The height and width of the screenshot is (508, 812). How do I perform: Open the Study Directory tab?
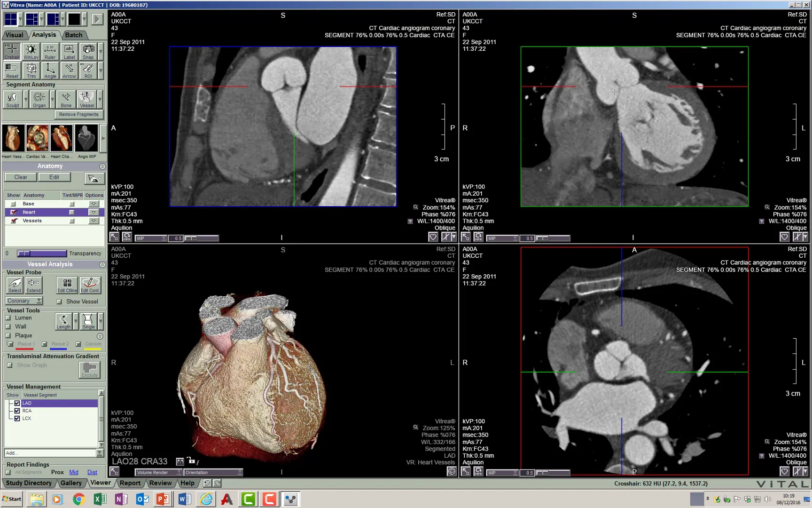pyautogui.click(x=29, y=483)
